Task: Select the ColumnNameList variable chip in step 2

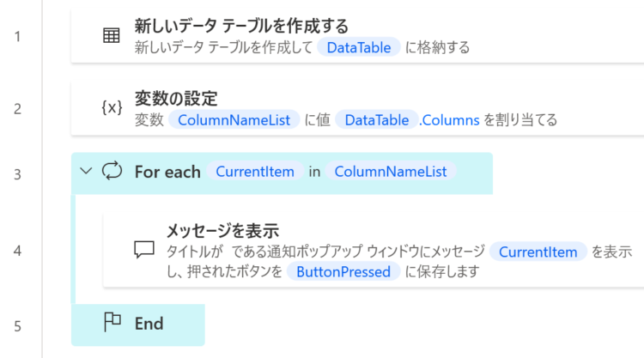Action: pos(234,120)
